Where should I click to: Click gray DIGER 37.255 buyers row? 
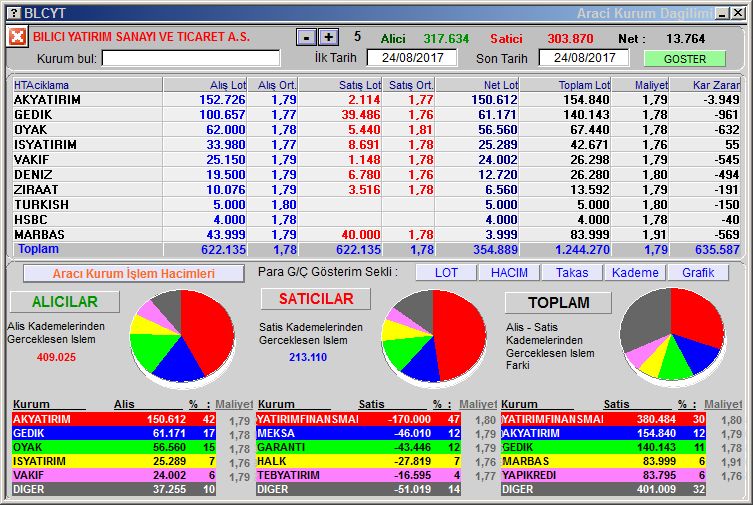point(114,489)
